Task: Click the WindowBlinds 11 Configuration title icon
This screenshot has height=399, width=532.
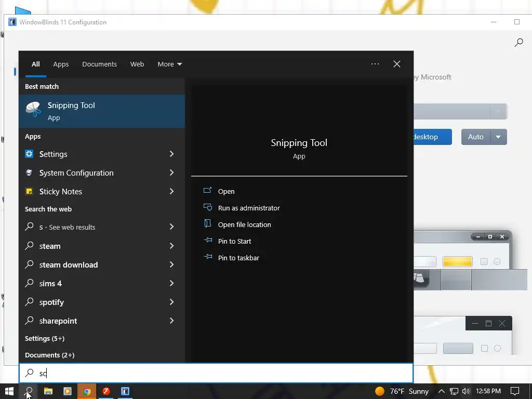Action: pyautogui.click(x=12, y=22)
